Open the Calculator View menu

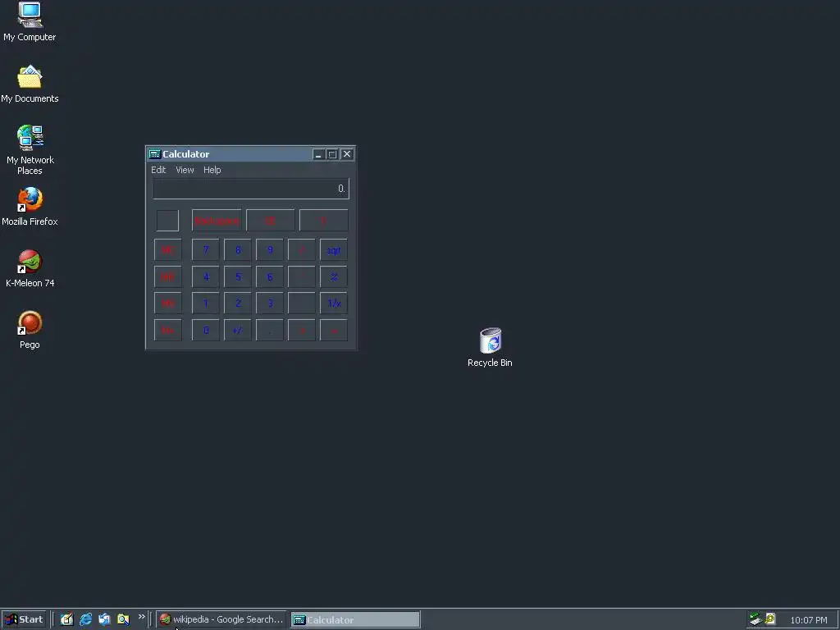(x=185, y=170)
